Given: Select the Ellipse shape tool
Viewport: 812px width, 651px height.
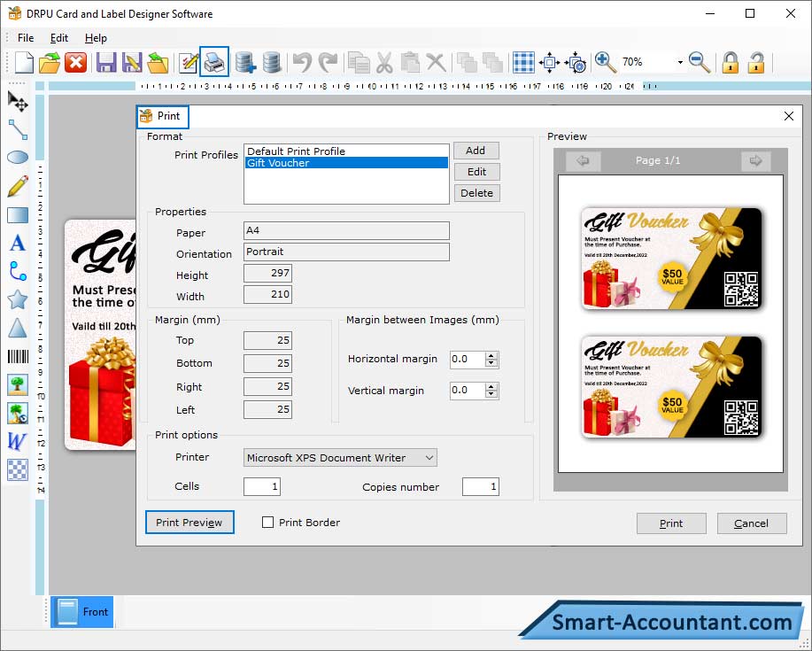Looking at the screenshot, I should coord(18,158).
